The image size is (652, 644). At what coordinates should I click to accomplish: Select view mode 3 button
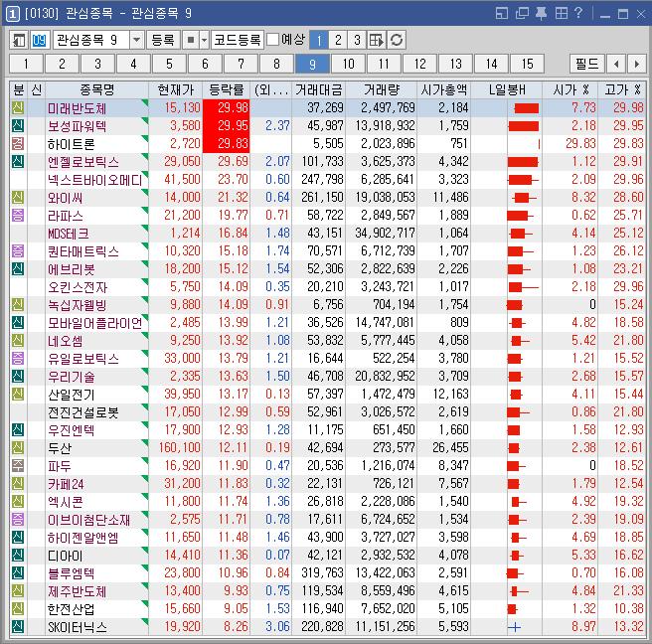pos(357,41)
